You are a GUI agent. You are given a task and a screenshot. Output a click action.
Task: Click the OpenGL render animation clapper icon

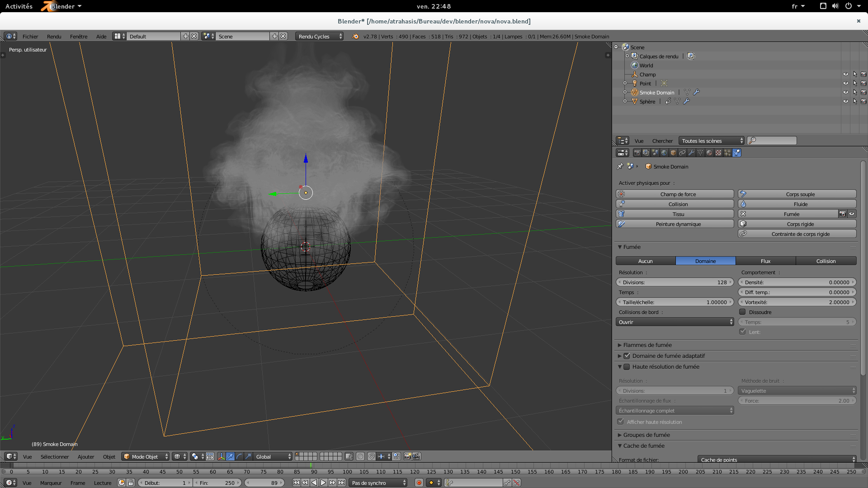[x=416, y=456]
